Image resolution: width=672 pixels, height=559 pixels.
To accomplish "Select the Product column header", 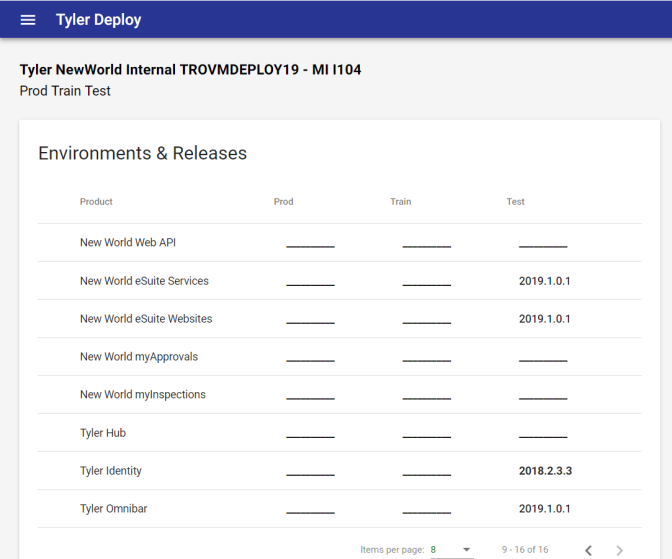I will point(96,202).
